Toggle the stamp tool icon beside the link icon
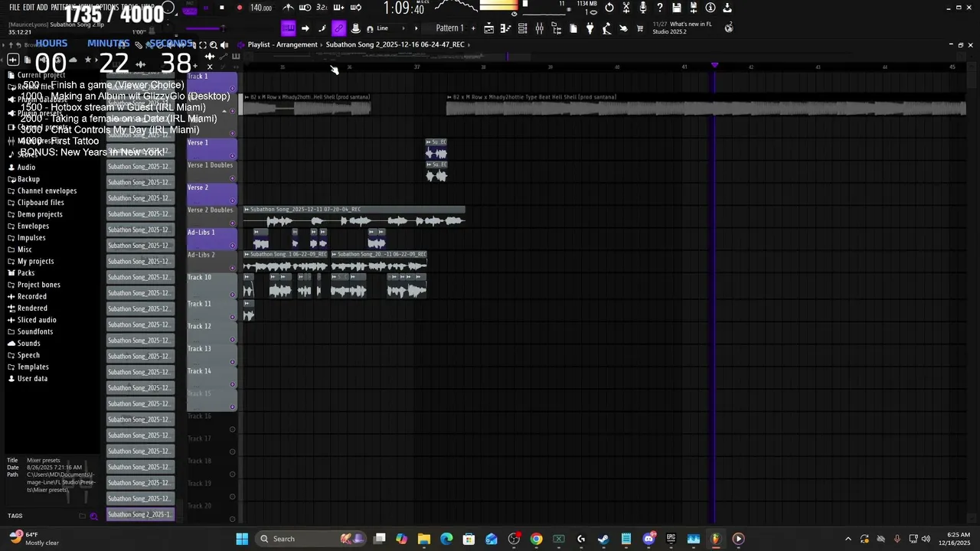The height and width of the screenshot is (551, 980). coord(355,28)
